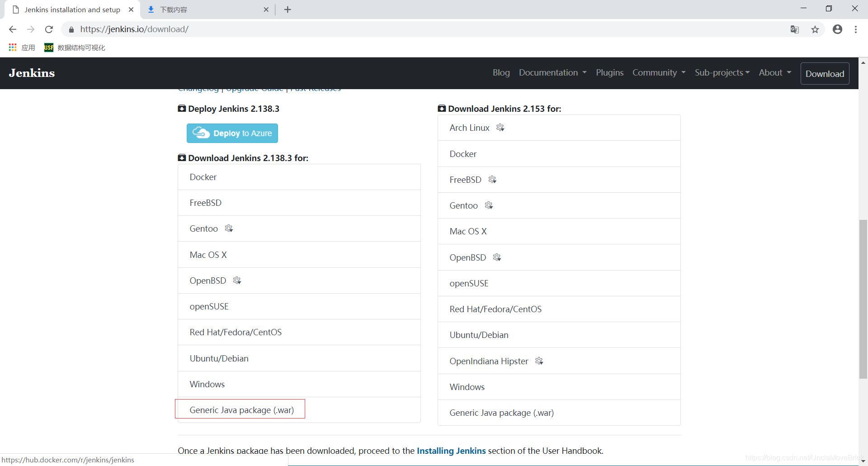Go back to the previous page
The image size is (868, 466).
(13, 29)
